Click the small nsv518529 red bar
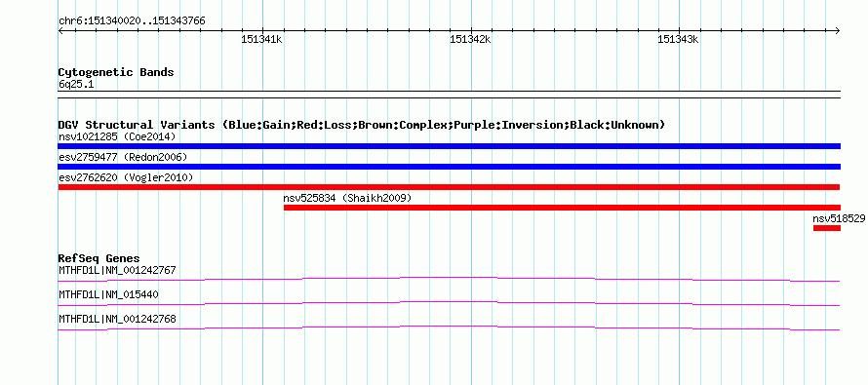This screenshot has height=385, width=868. pyautogui.click(x=827, y=228)
